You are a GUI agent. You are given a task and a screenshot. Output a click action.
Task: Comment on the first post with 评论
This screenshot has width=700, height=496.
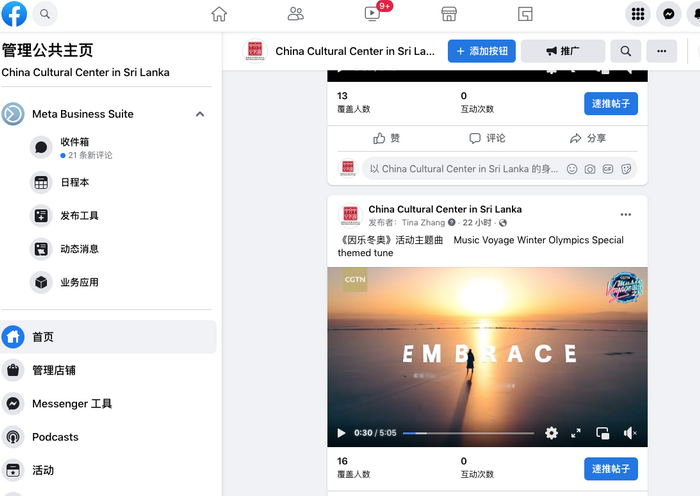tap(487, 138)
